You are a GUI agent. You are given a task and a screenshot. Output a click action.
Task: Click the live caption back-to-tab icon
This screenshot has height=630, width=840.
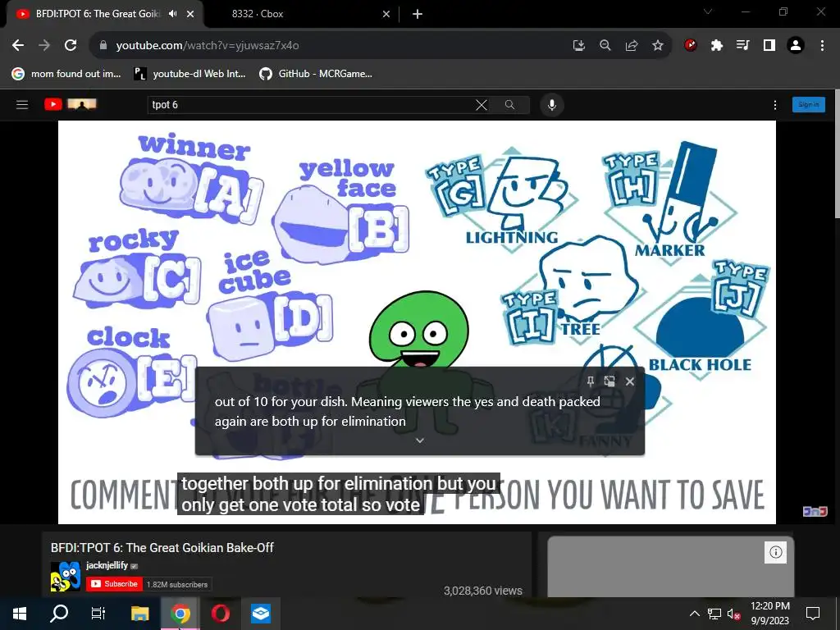(x=609, y=381)
